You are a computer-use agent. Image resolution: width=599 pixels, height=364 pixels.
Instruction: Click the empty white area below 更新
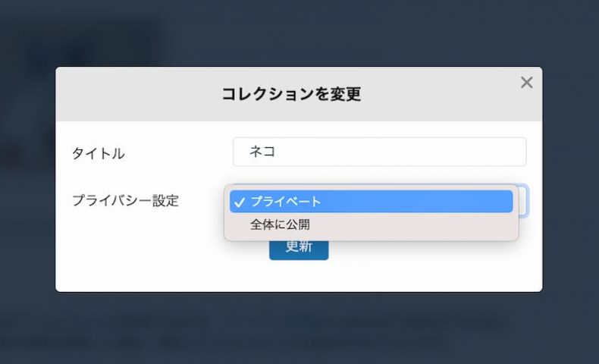coord(299,277)
